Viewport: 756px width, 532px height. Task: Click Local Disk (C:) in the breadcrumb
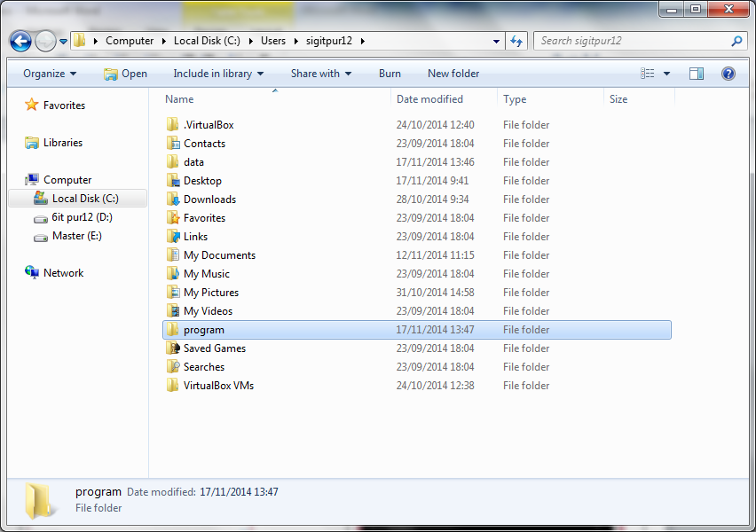pos(207,41)
